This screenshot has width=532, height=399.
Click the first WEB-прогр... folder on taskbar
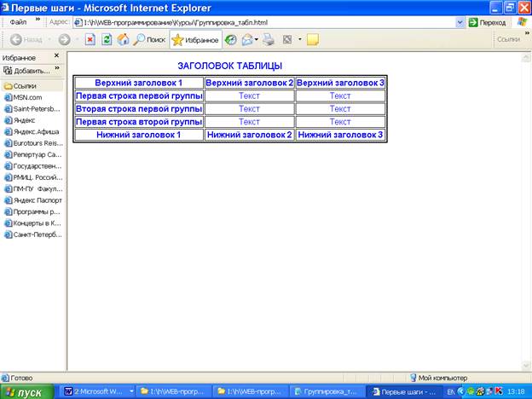tap(173, 391)
